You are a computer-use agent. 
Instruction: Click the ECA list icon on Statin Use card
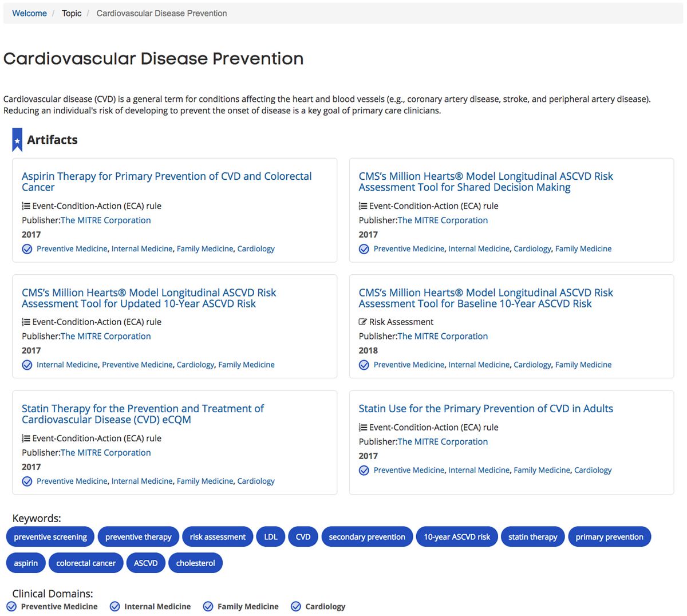click(362, 427)
